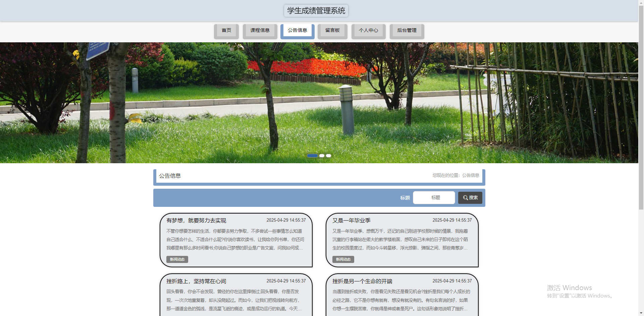
Task: Click the 标题 title search input field
Action: (x=434, y=197)
